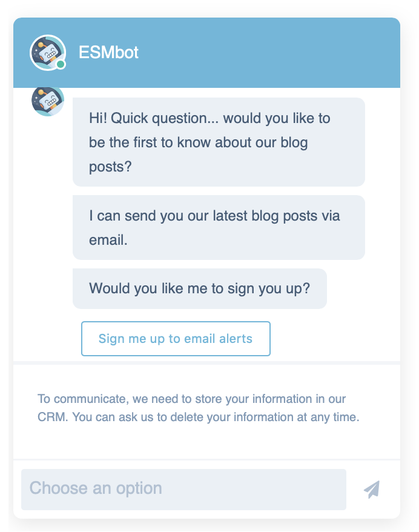
Task: Click the word email. in second message
Action: pos(108,240)
